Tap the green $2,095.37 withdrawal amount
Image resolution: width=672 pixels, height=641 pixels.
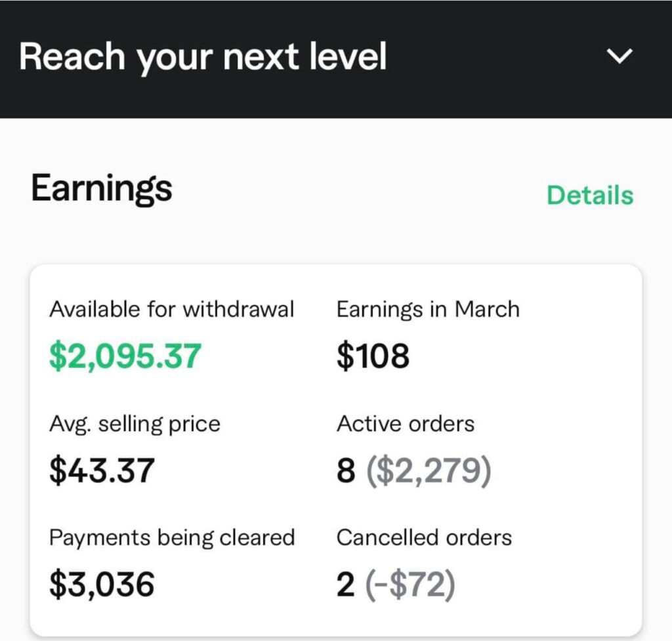coord(125,356)
